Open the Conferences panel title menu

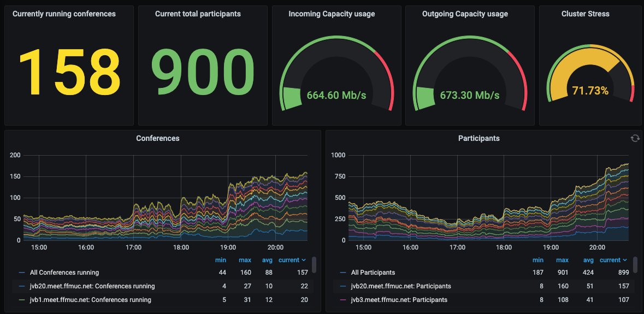click(x=158, y=138)
